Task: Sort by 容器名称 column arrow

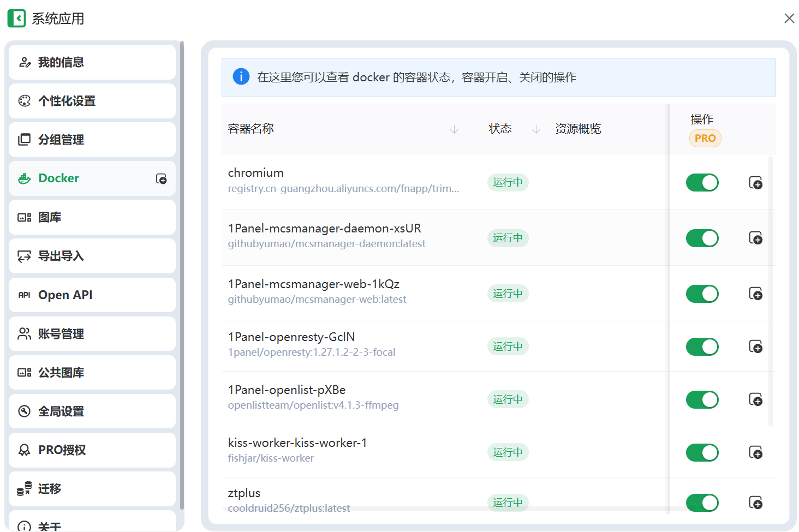Action: pyautogui.click(x=454, y=129)
